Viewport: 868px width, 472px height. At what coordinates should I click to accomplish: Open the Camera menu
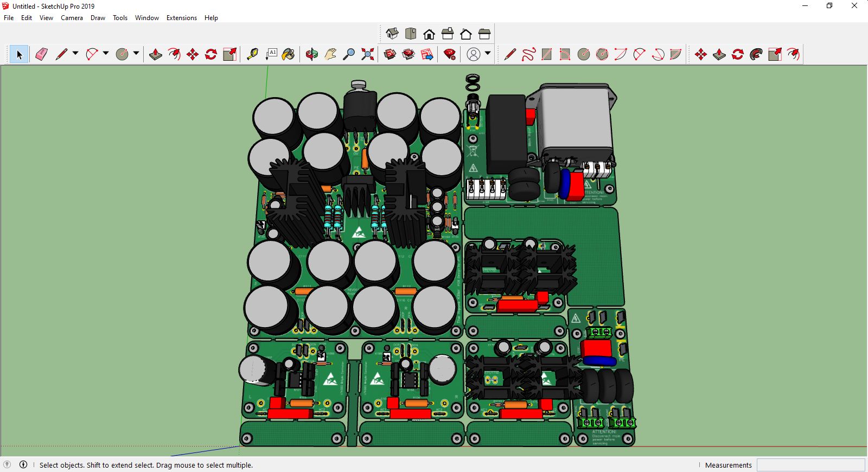pyautogui.click(x=72, y=18)
